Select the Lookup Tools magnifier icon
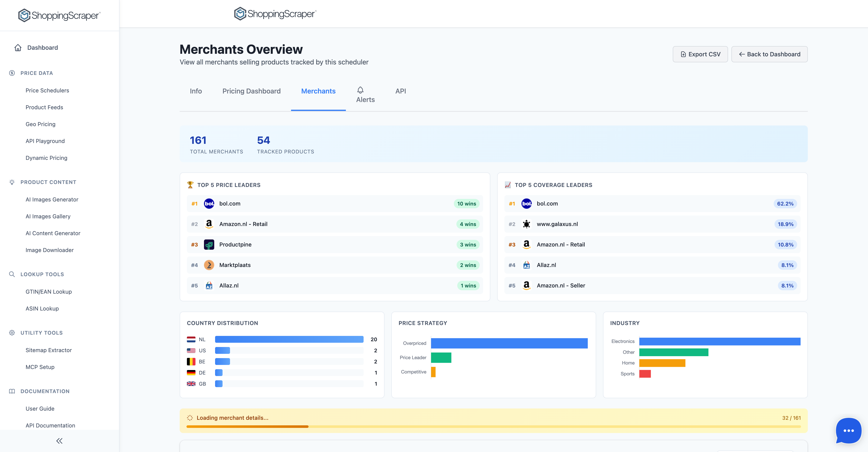The width and height of the screenshot is (868, 452). 12,274
